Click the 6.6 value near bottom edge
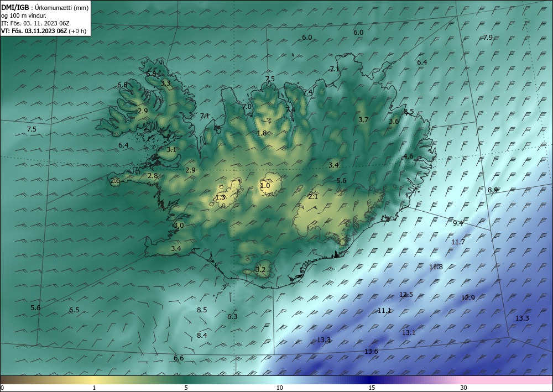 click(179, 358)
